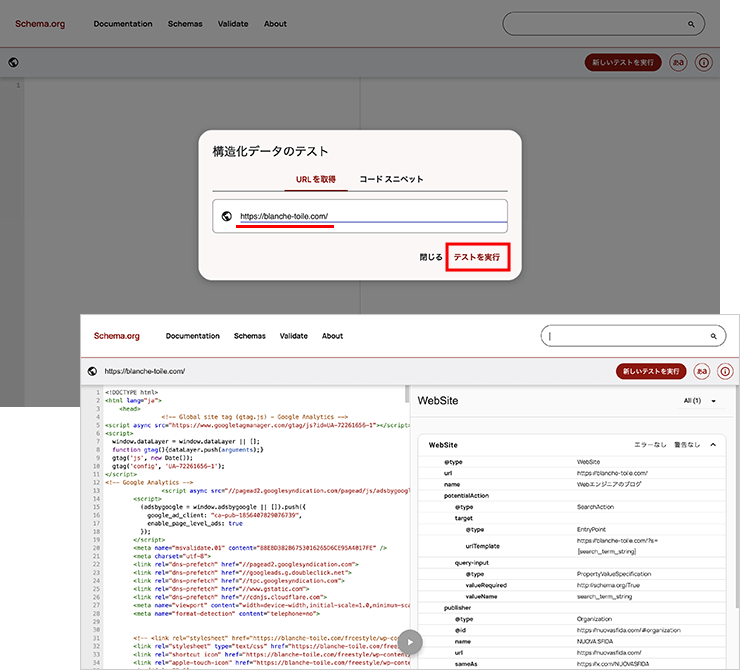Open About menu in the dimmed back page

point(275,24)
